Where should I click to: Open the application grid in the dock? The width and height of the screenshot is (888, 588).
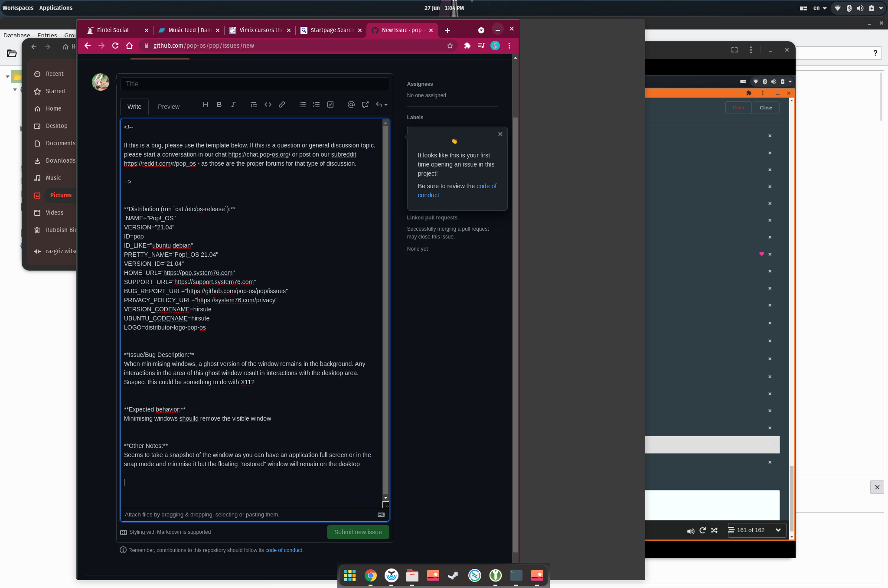tap(349, 575)
